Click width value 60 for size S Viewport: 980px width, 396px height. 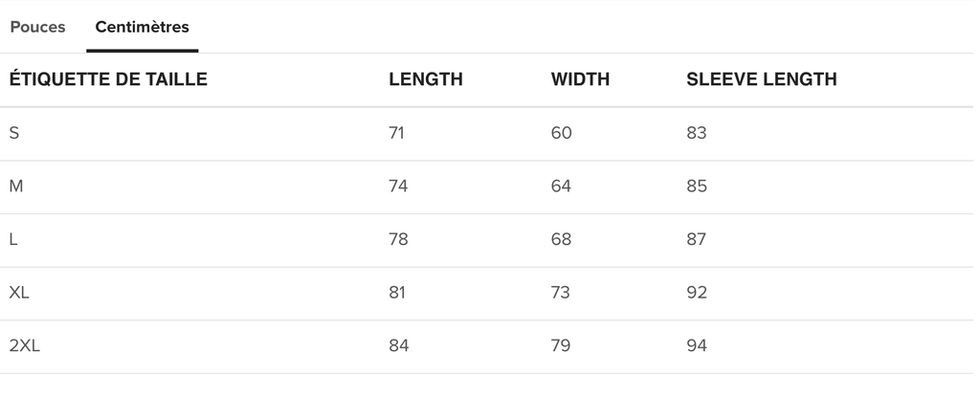(x=561, y=133)
